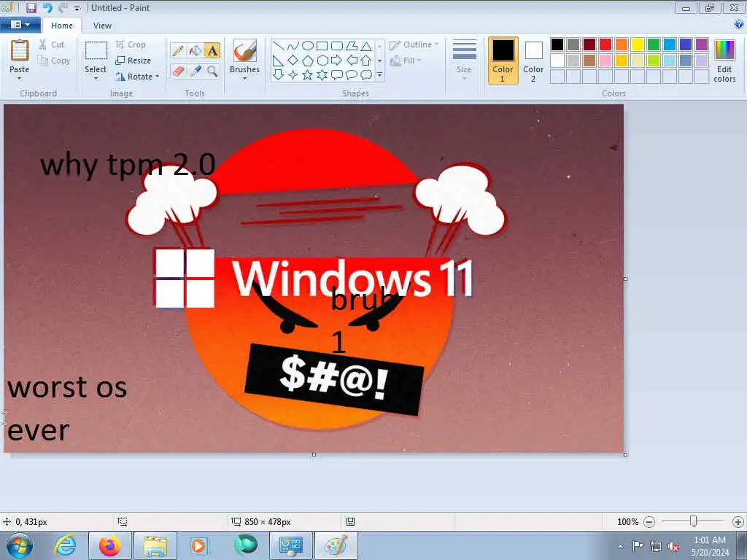The width and height of the screenshot is (747, 560).
Task: Choose the Diamond shape
Action: pyautogui.click(x=293, y=61)
